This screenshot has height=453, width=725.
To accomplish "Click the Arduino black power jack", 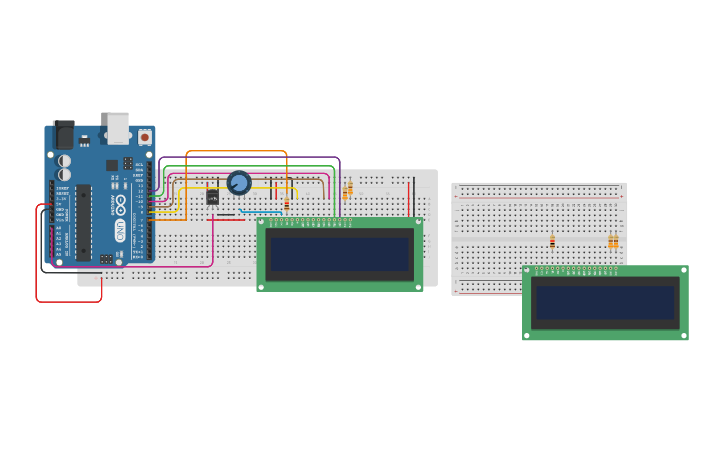I will click(63, 134).
